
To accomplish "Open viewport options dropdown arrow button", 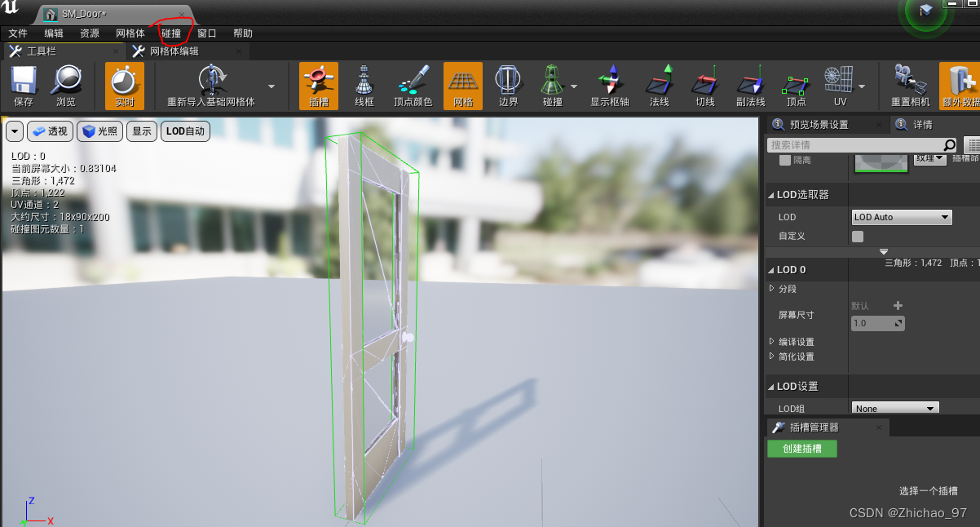I will tap(15, 131).
